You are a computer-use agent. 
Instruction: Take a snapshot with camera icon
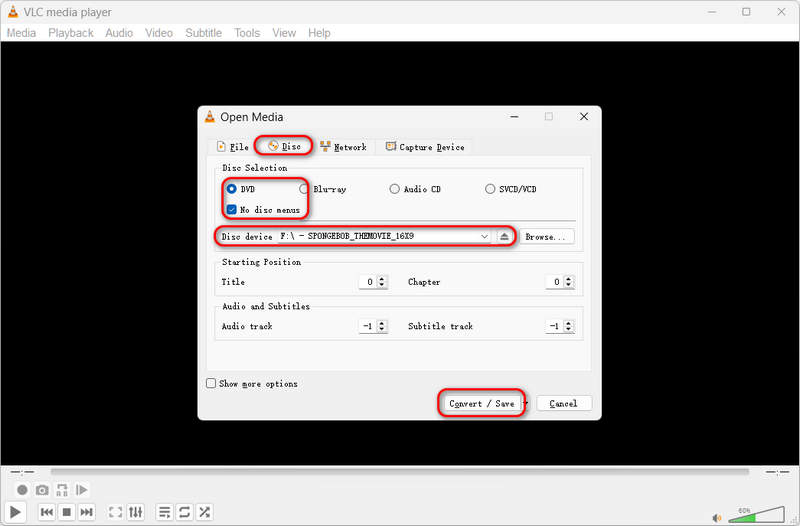(x=42, y=490)
